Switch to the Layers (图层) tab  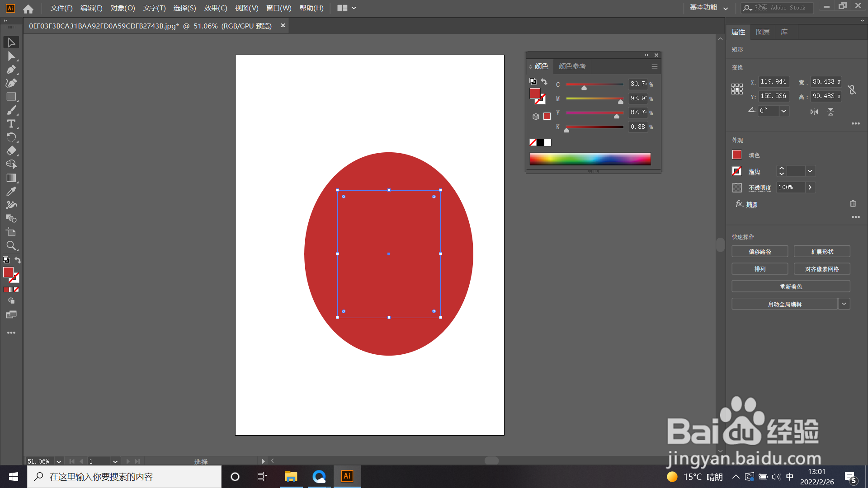pyautogui.click(x=762, y=32)
